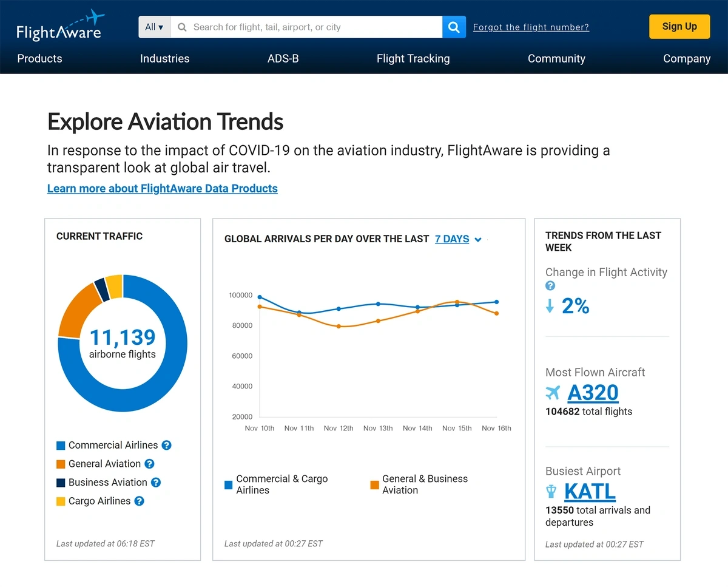
Task: Click the airplane icon beside A320
Action: tap(553, 393)
